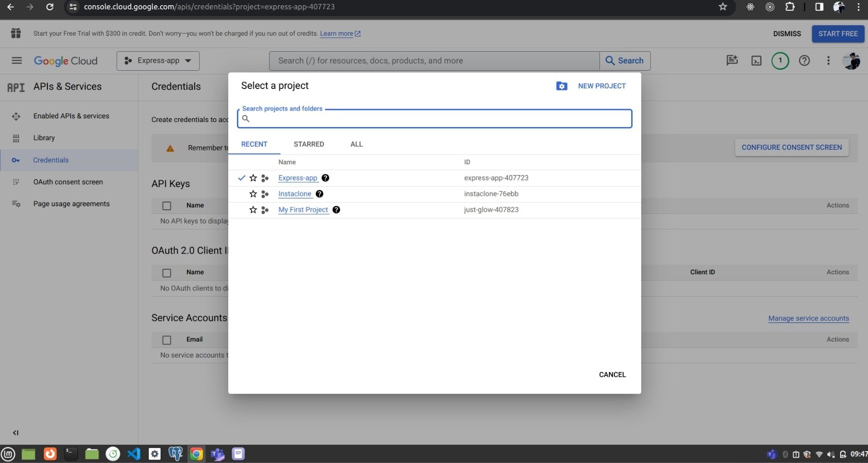Open the Linux Mint start menu

click(x=8, y=454)
